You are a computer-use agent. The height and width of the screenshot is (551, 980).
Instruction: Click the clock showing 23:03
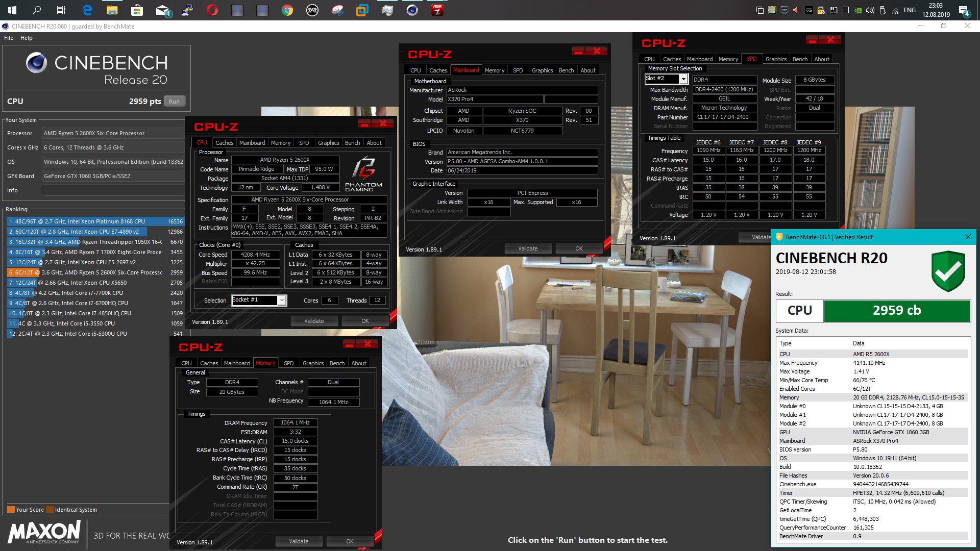[936, 10]
